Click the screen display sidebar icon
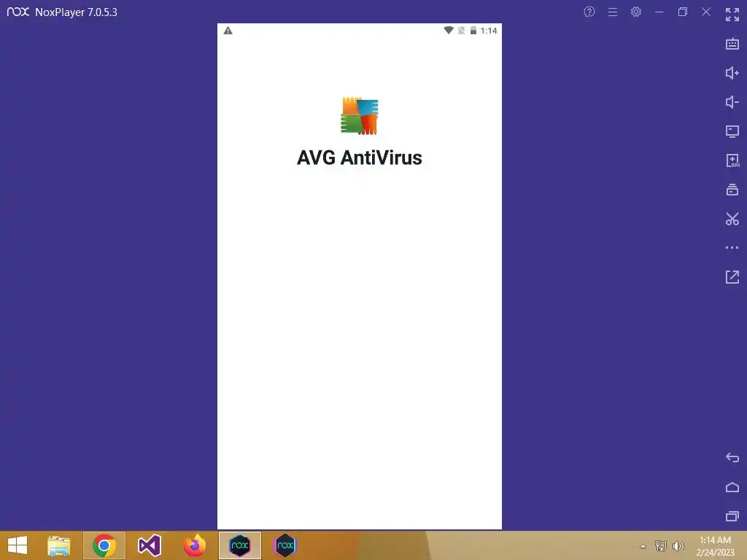Image resolution: width=747 pixels, height=560 pixels. click(732, 131)
